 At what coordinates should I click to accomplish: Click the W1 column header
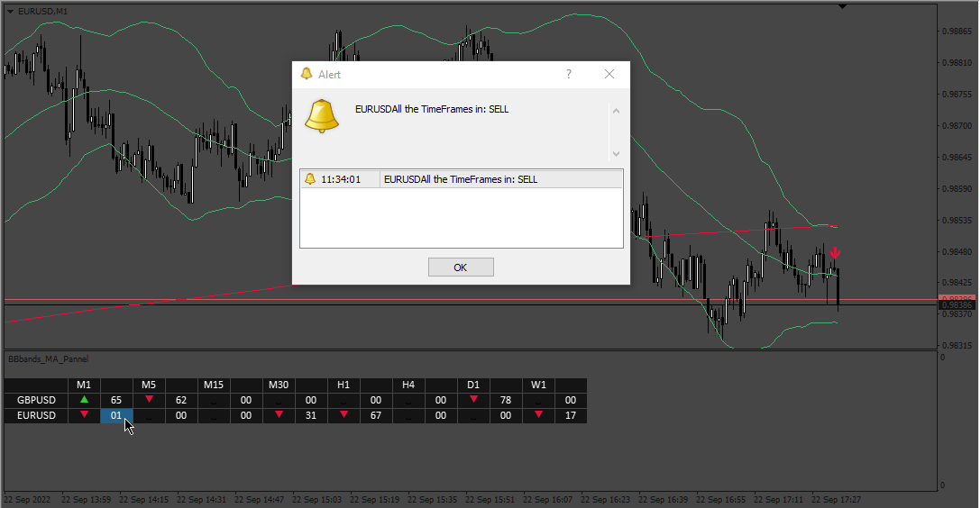[539, 386]
